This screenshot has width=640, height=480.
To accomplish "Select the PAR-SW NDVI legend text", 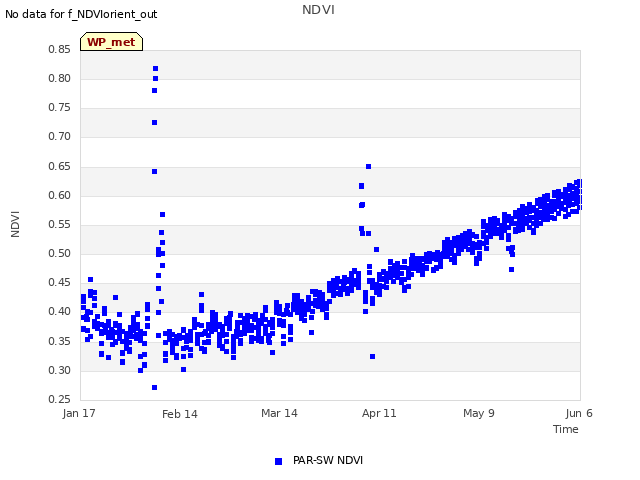I will (328, 460).
